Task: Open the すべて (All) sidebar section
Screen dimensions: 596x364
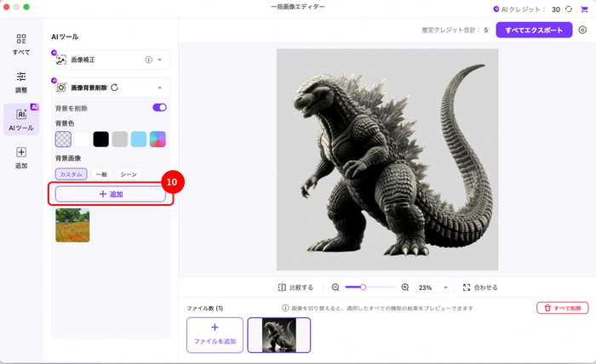Action: (x=21, y=44)
